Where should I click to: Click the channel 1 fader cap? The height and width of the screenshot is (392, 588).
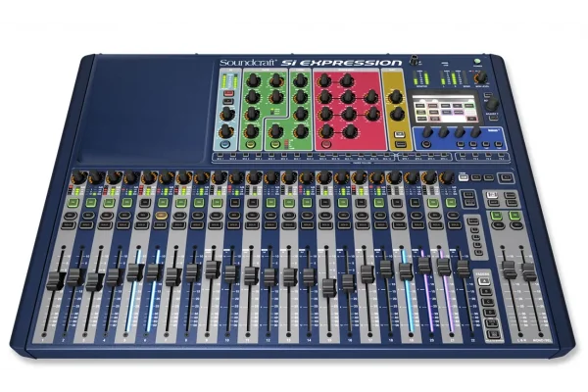[x=56, y=280]
